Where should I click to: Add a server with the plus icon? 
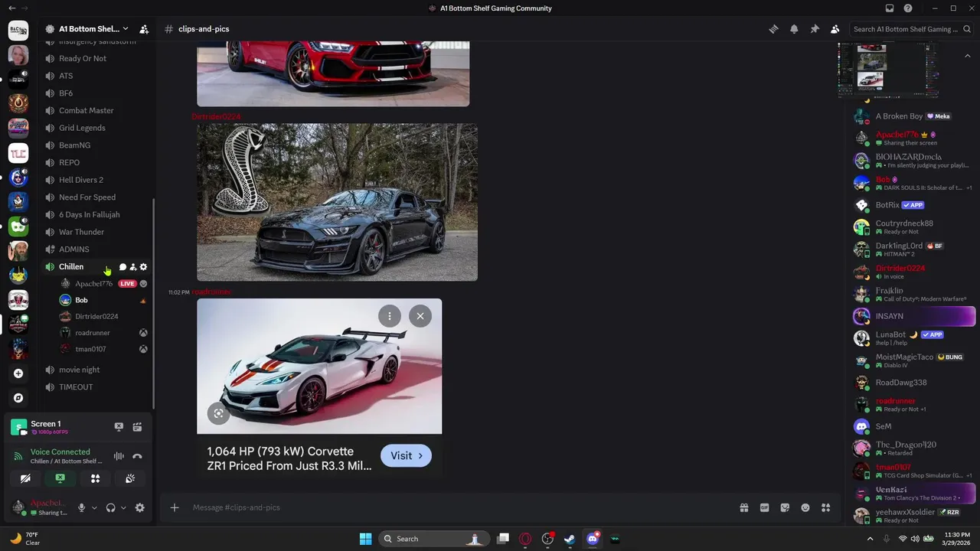click(x=18, y=373)
